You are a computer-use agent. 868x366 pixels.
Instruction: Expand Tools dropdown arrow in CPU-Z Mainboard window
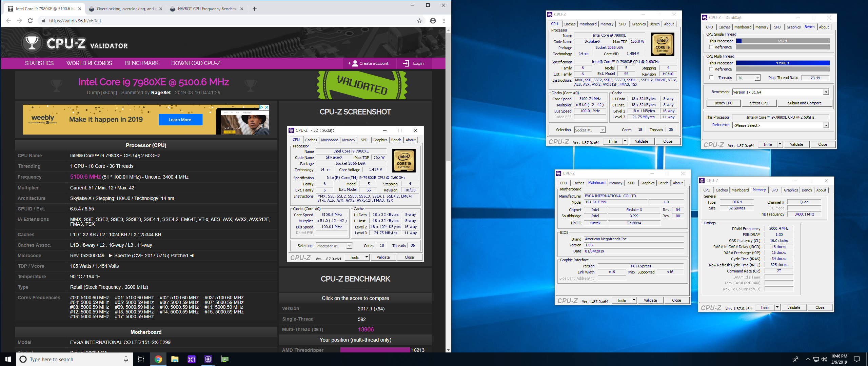[x=634, y=300]
